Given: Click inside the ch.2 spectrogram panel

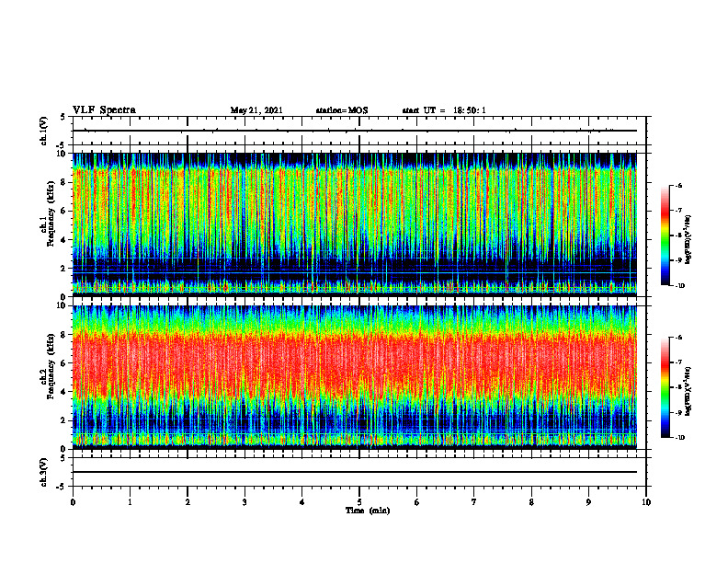Looking at the screenshot, I should click(355, 377).
